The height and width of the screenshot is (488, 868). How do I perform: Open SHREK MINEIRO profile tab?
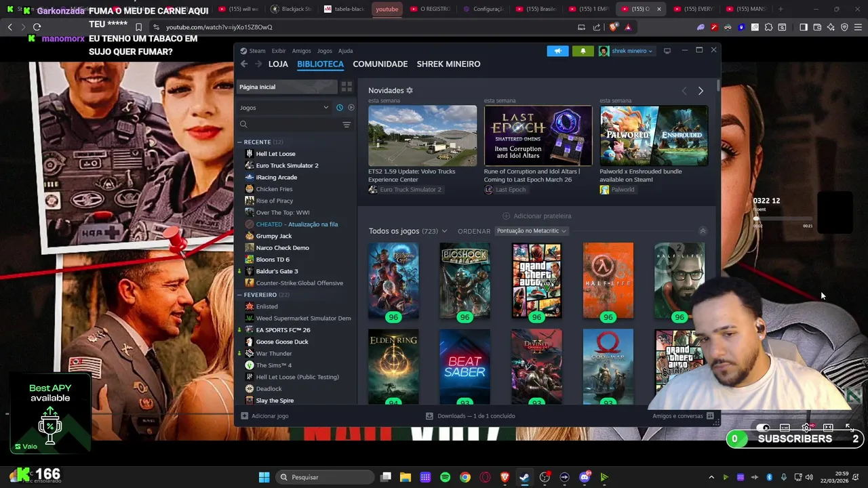click(448, 64)
